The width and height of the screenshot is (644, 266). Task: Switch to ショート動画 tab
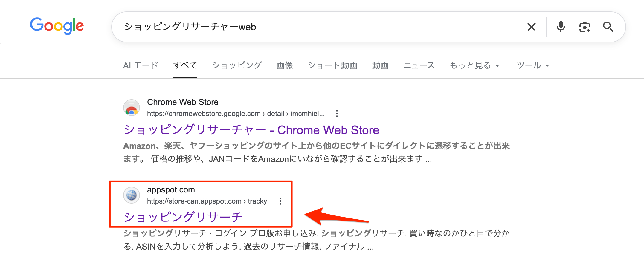coord(332,65)
